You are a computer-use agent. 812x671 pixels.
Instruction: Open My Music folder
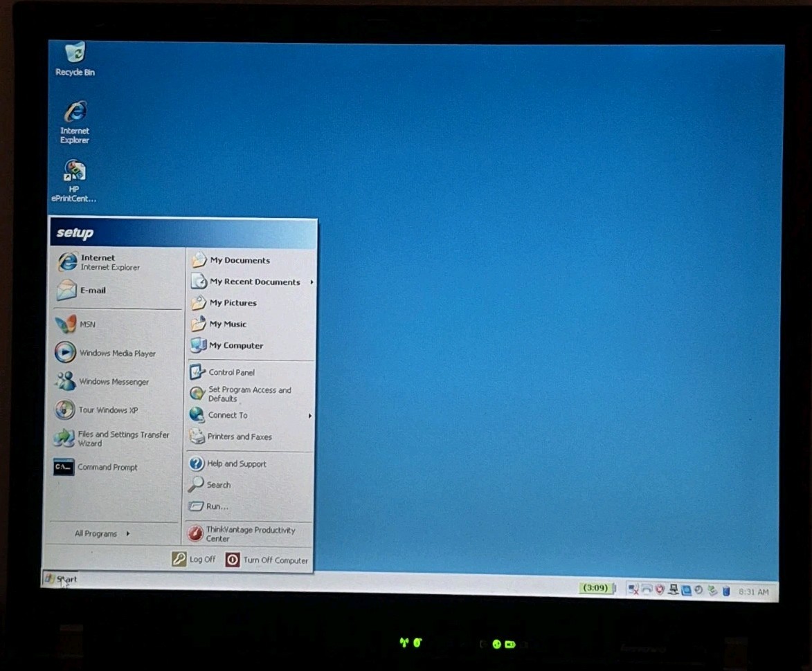(252, 324)
